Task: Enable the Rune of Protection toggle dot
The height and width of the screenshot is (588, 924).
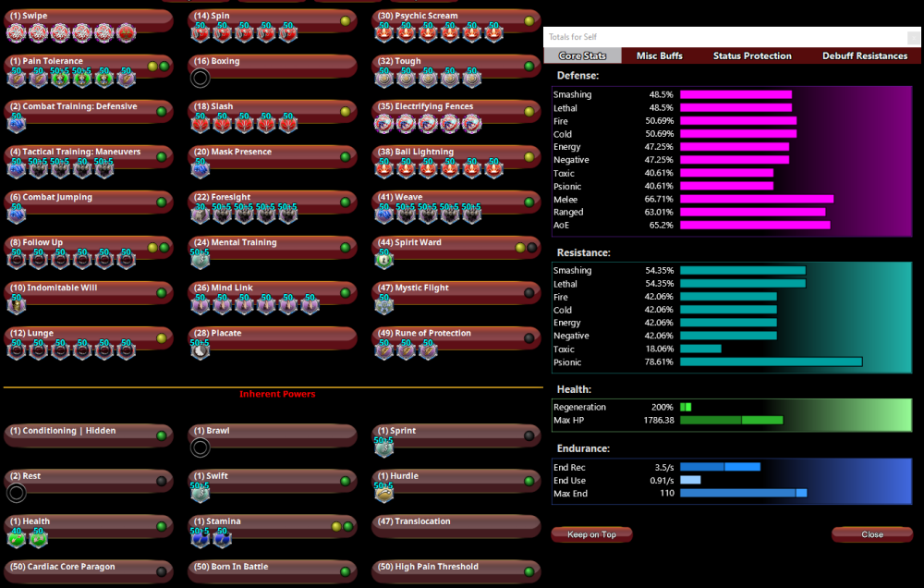Action: [x=529, y=338]
